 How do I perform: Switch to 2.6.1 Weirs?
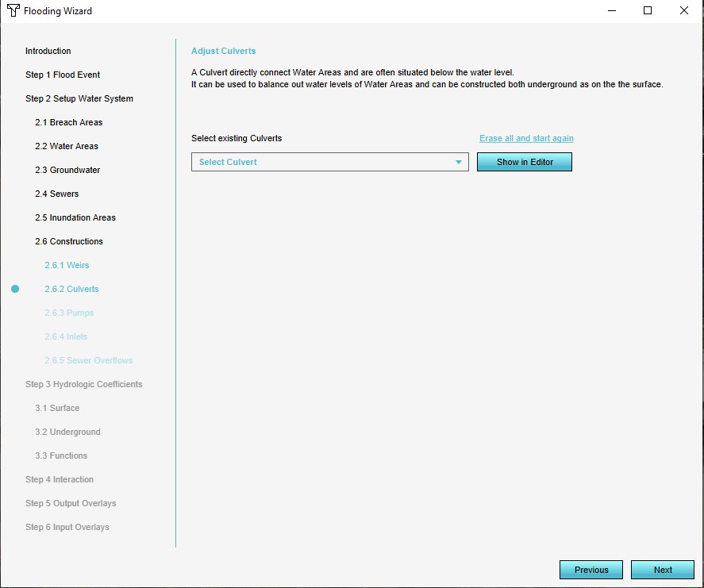tap(67, 265)
